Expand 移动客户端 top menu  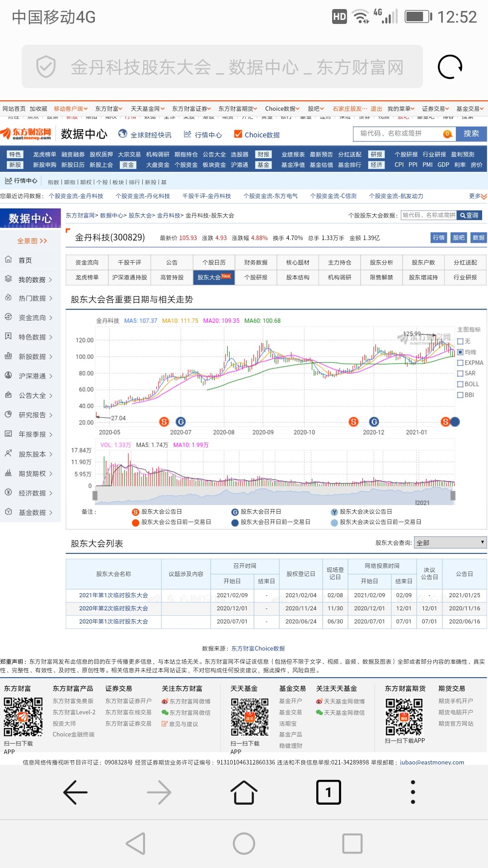coord(70,108)
